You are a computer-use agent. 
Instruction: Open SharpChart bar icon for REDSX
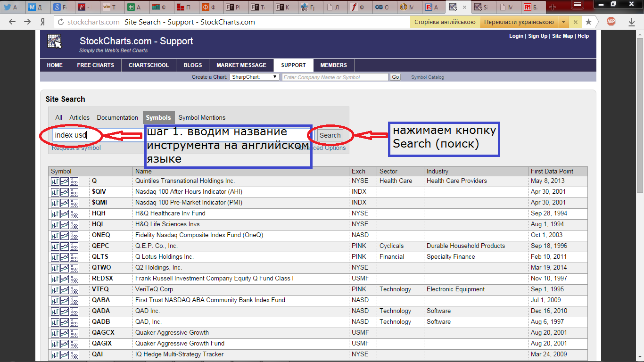pos(55,279)
